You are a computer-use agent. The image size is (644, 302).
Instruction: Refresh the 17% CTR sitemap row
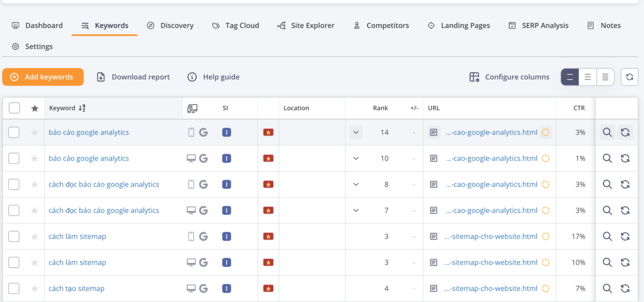click(625, 236)
